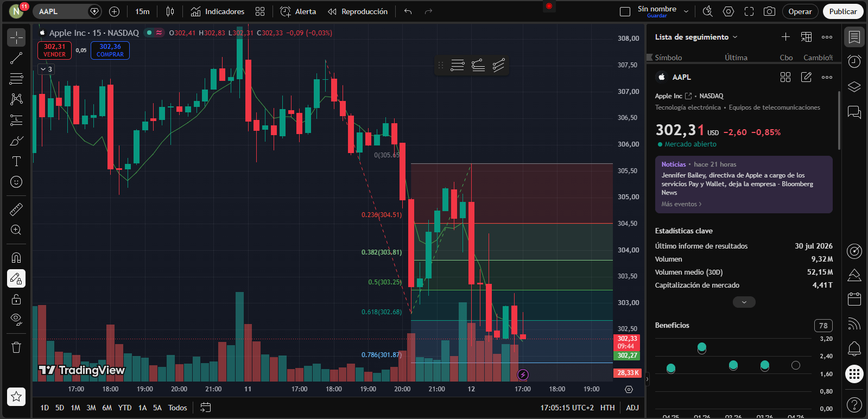Open the emoji and icons tool

16,182
